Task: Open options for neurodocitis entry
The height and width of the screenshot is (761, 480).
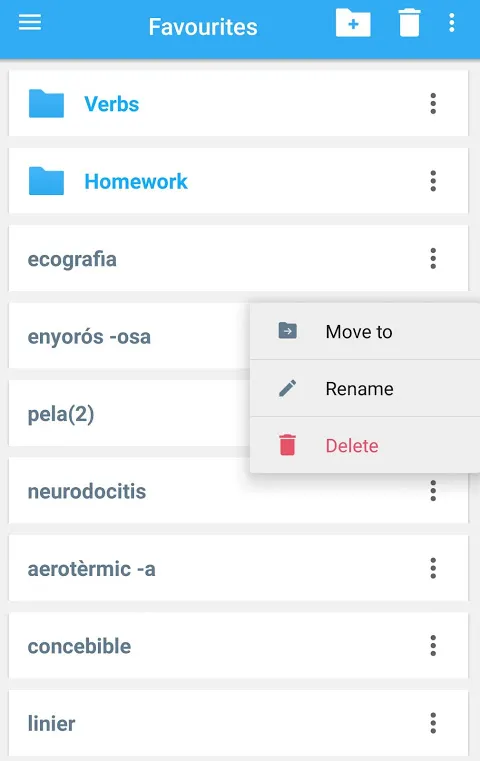Action: click(x=433, y=491)
